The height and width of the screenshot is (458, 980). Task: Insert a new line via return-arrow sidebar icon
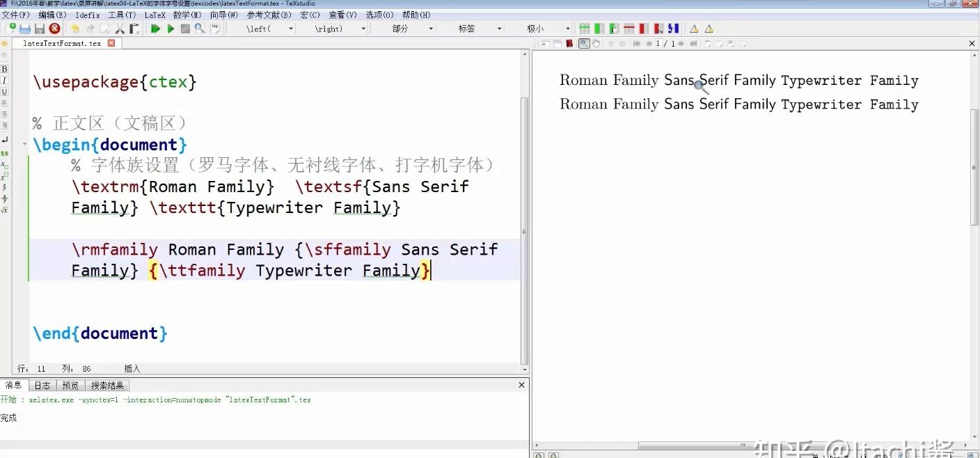4,141
